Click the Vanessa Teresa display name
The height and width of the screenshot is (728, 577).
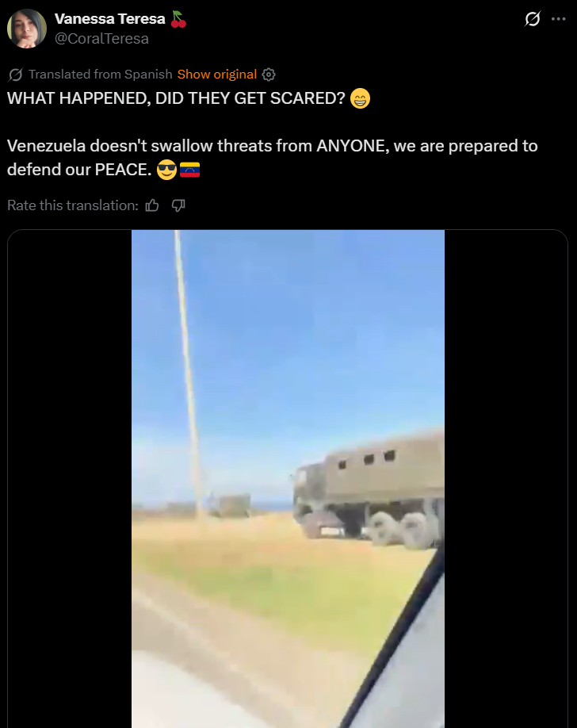110,18
